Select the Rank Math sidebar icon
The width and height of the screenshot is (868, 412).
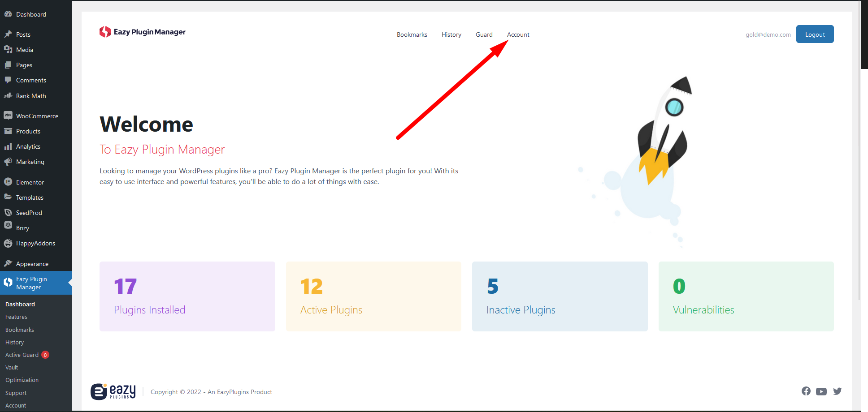[8, 95]
